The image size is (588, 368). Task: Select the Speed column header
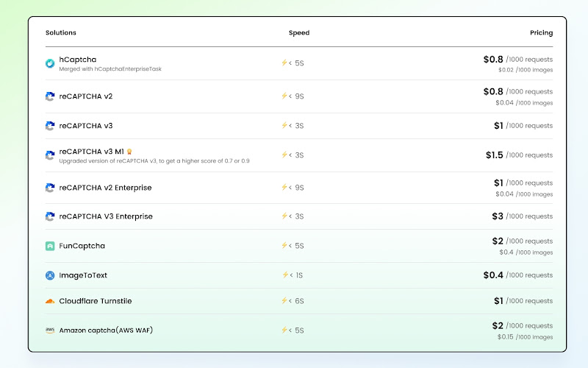point(299,32)
